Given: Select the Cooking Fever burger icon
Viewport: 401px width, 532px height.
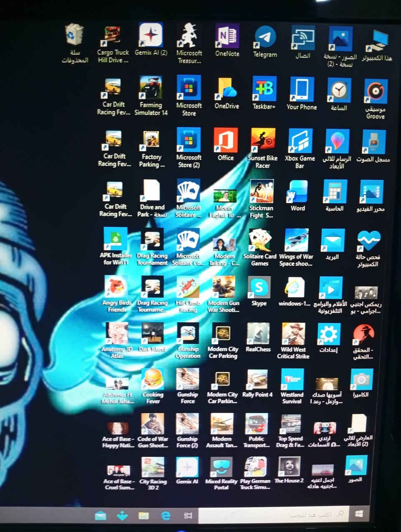Looking at the screenshot, I should 152,380.
